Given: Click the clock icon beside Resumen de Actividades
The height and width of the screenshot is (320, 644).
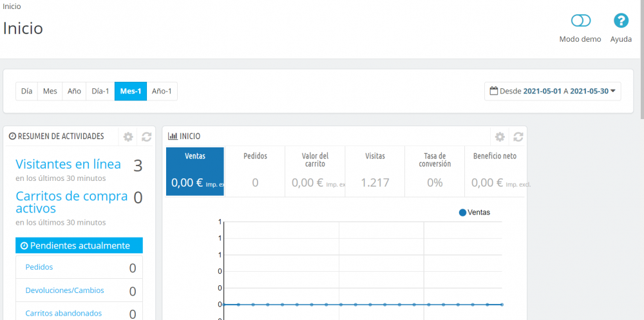Looking at the screenshot, I should (x=12, y=136).
